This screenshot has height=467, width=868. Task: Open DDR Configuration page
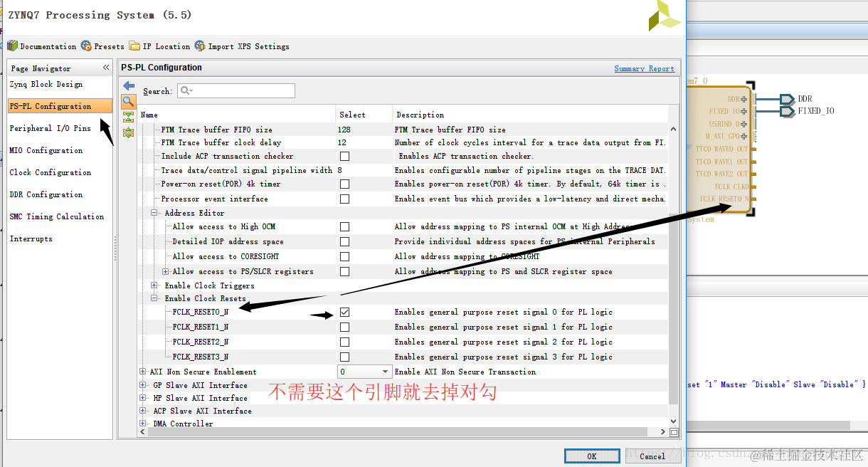point(46,194)
